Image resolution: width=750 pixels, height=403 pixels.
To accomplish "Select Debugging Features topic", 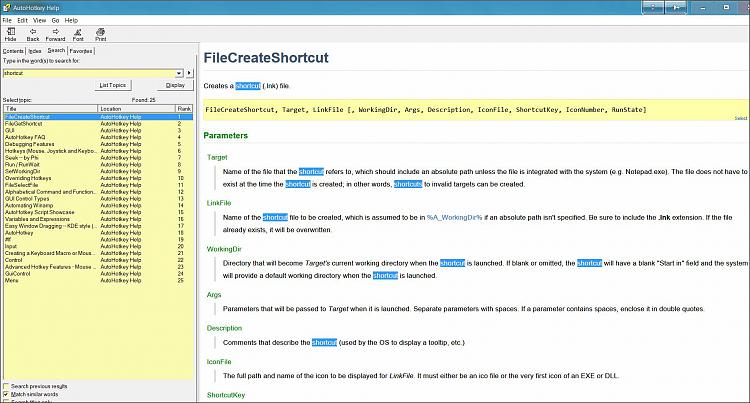I will coord(98,144).
